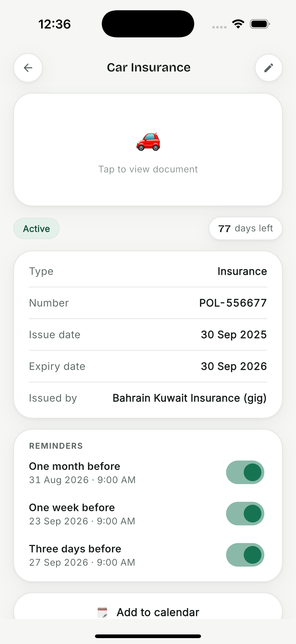
Task: Select the Active status badge
Action: [x=37, y=228]
